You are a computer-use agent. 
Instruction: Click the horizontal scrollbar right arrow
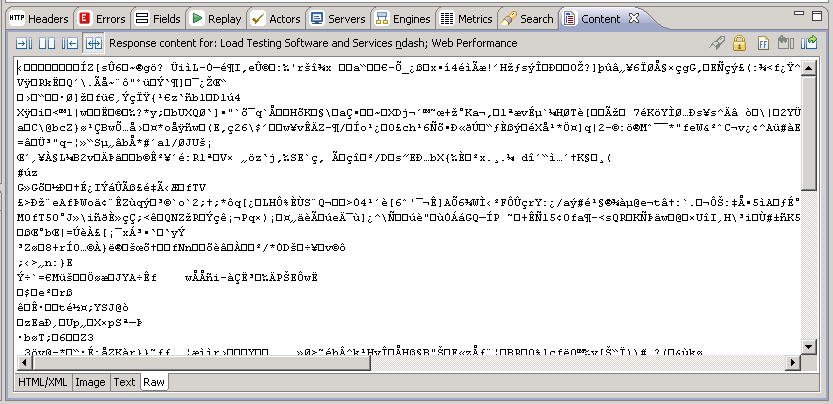(793, 363)
